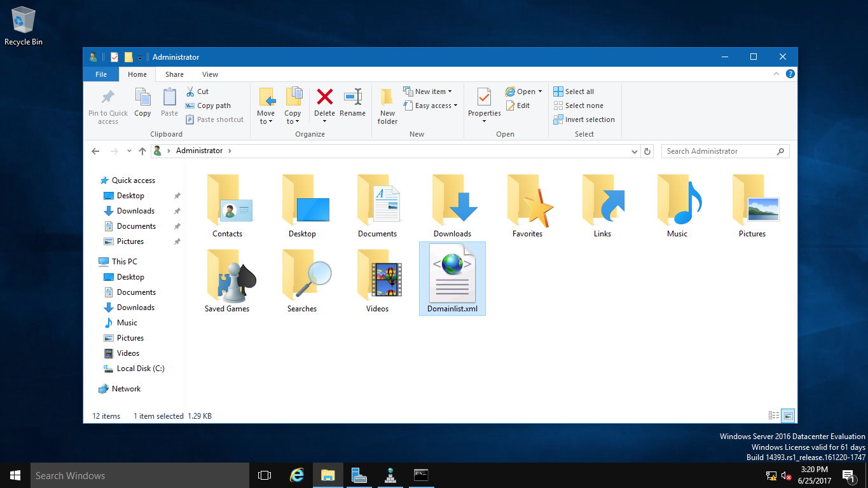
Task: Delete the selected file with red X
Action: (x=324, y=98)
